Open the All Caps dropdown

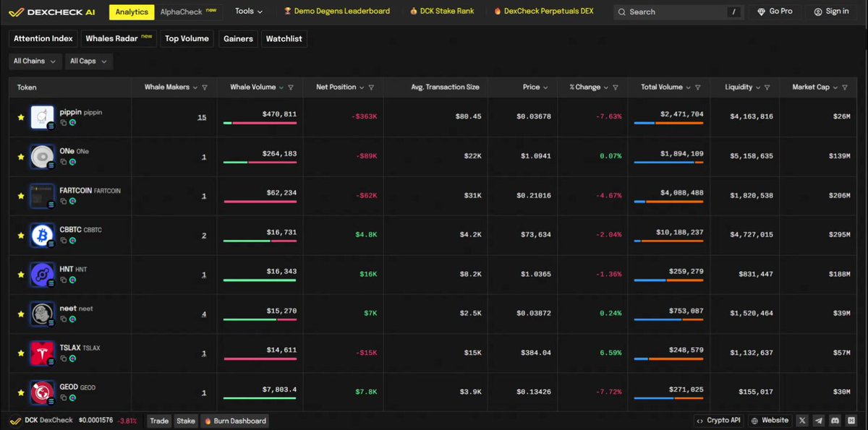click(x=89, y=61)
